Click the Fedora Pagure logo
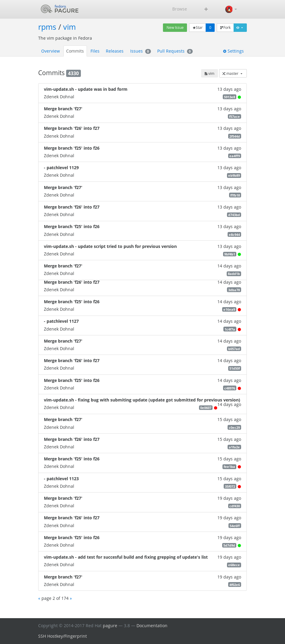 (x=60, y=9)
